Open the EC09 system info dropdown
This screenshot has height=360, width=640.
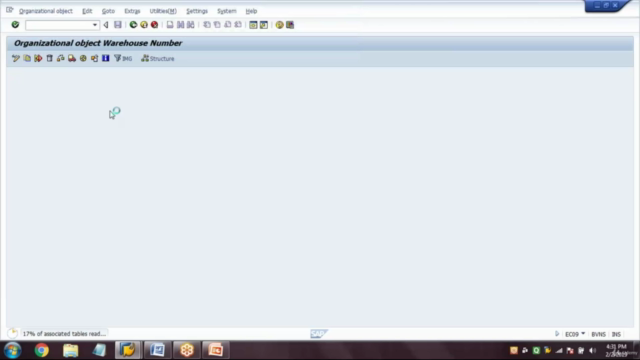[x=575, y=334]
